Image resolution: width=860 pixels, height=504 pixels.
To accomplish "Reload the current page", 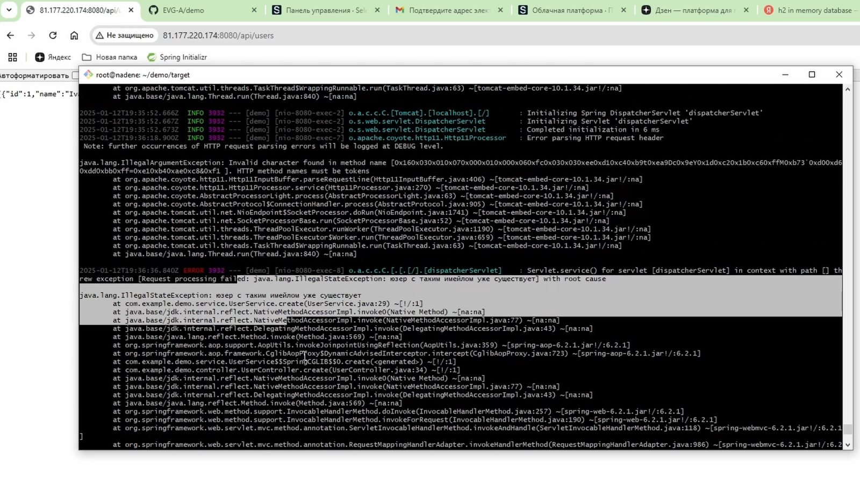I will pyautogui.click(x=53, y=35).
